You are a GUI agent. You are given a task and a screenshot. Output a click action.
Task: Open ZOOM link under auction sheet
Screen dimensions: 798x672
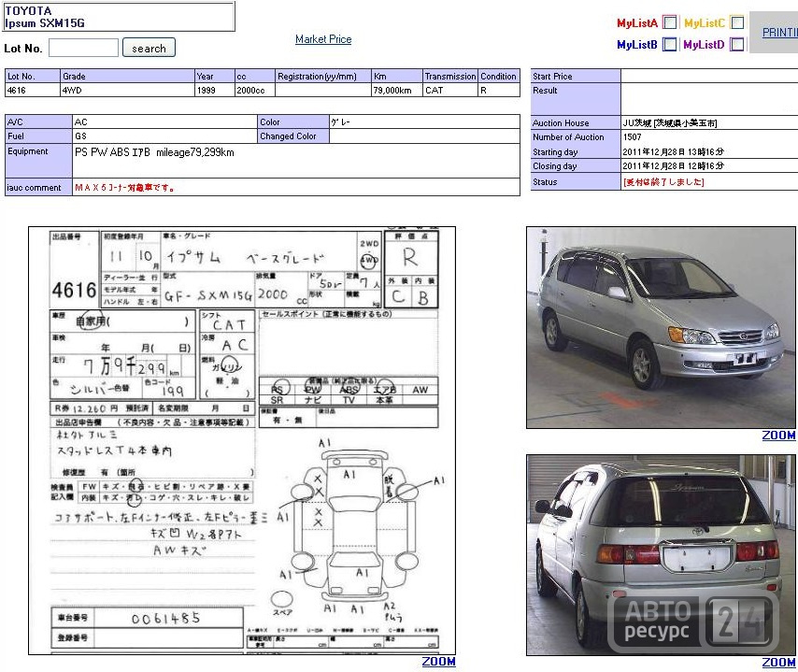coord(438,662)
